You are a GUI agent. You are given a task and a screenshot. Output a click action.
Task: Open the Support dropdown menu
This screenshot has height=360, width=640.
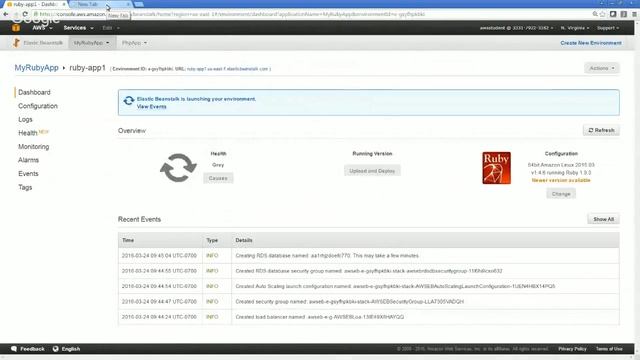click(608, 28)
